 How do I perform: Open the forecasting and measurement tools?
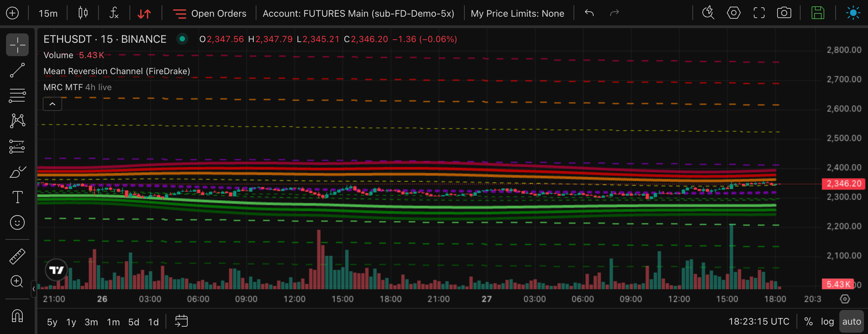17,147
